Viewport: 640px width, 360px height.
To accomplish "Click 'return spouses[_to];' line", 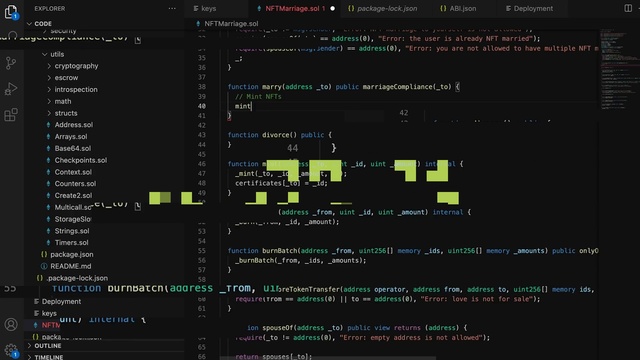I will [x=273, y=357].
